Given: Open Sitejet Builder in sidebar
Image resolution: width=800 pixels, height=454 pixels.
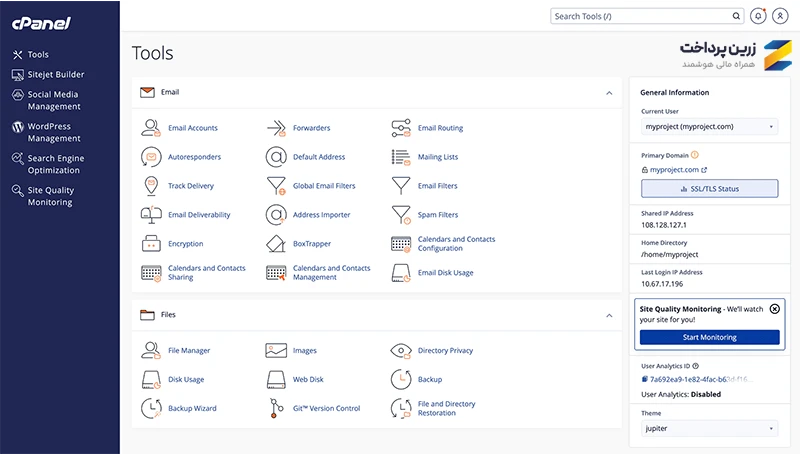Looking at the screenshot, I should [48, 74].
